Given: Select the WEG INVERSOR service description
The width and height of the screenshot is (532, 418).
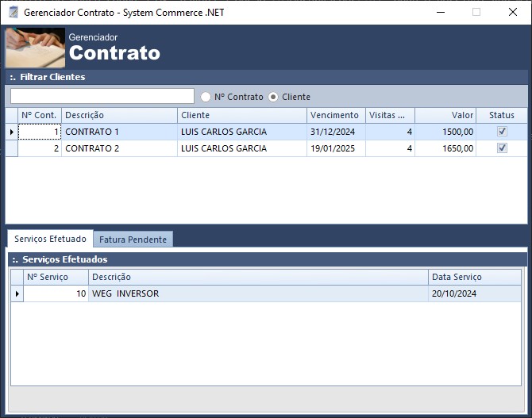Looking at the screenshot, I should [258, 293].
